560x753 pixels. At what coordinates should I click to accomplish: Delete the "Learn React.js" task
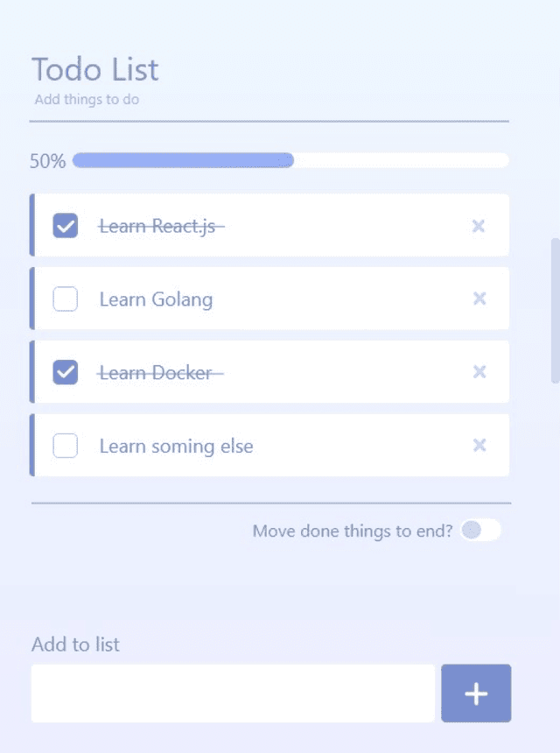click(479, 226)
